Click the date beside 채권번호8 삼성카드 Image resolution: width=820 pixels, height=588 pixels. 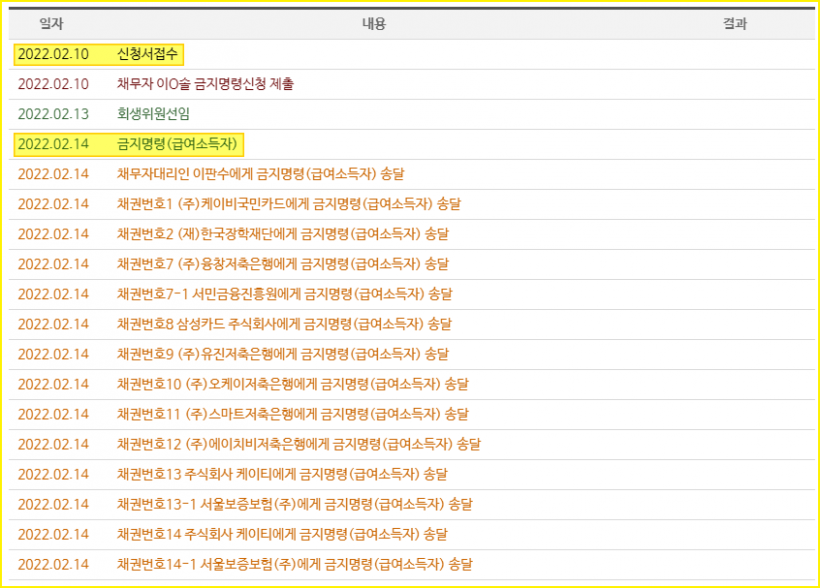[x=53, y=324]
